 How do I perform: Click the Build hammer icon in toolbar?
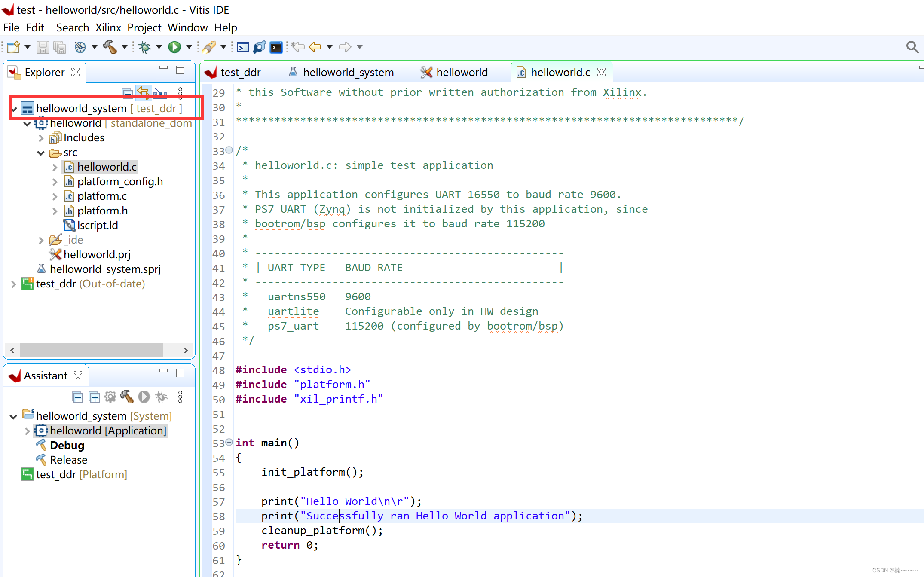(x=110, y=47)
